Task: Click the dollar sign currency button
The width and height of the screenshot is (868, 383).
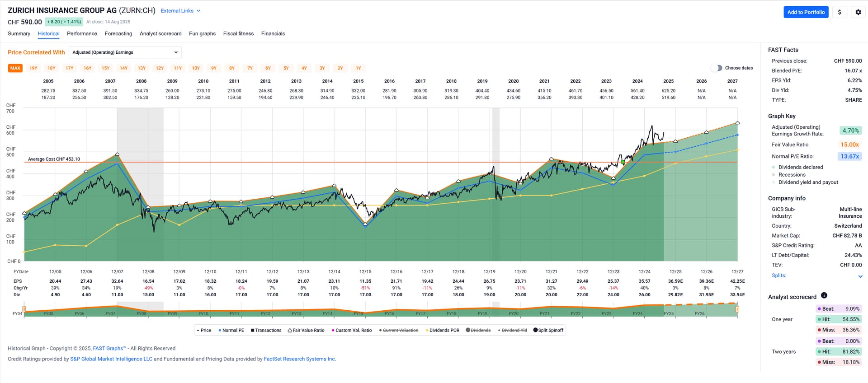Action: click(840, 12)
